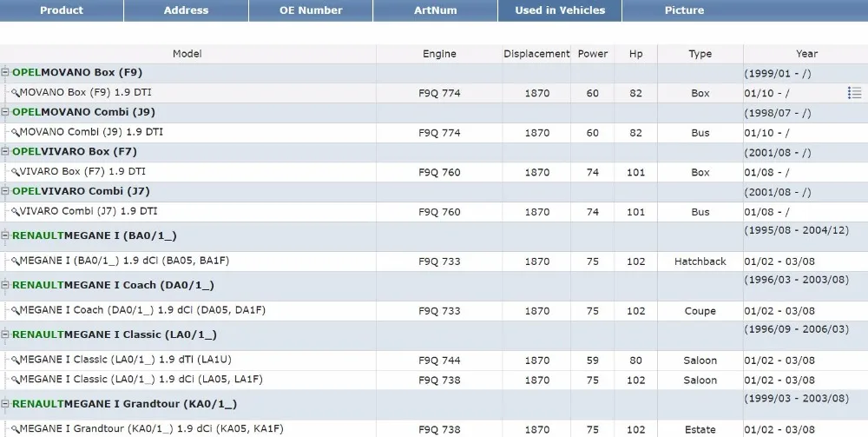Image resolution: width=868 pixels, height=437 pixels.
Task: Collapse RENAULT MEGANE I (BA0/1_) group
Action: click(5, 235)
